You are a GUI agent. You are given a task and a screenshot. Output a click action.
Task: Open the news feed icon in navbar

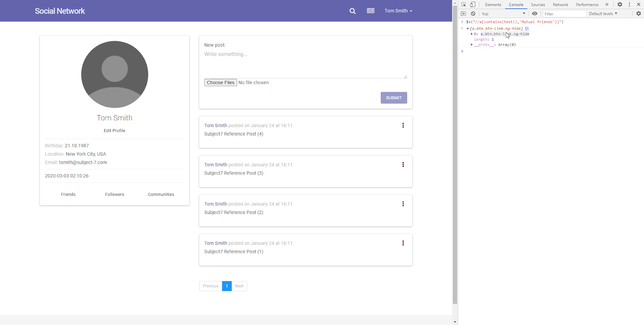371,11
